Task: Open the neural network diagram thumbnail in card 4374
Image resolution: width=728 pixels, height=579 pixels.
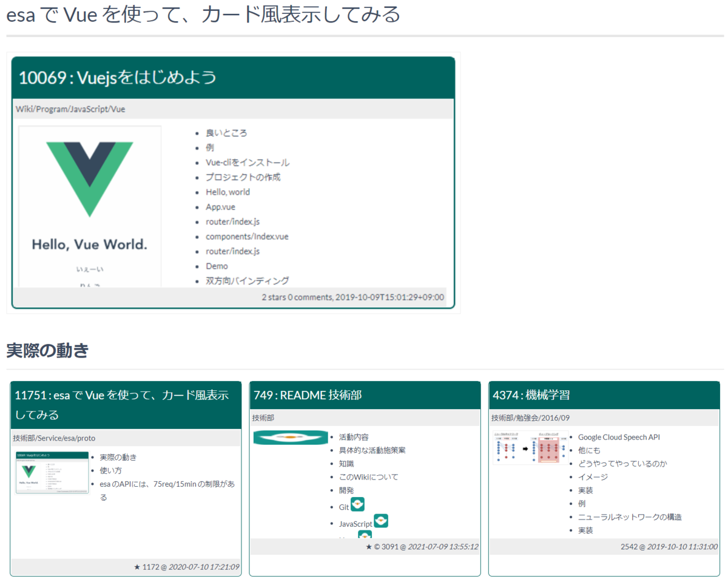Action: coord(531,448)
